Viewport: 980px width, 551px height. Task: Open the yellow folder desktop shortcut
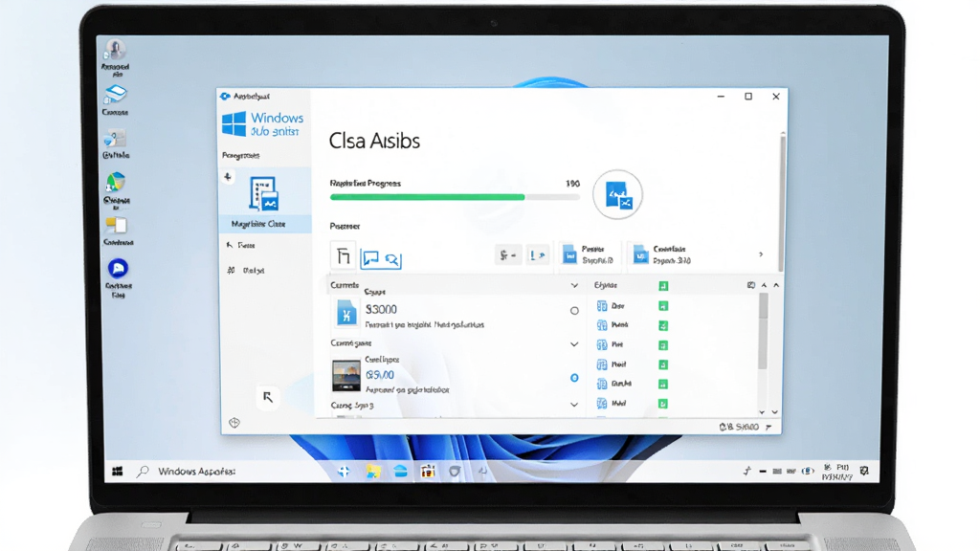click(x=116, y=226)
